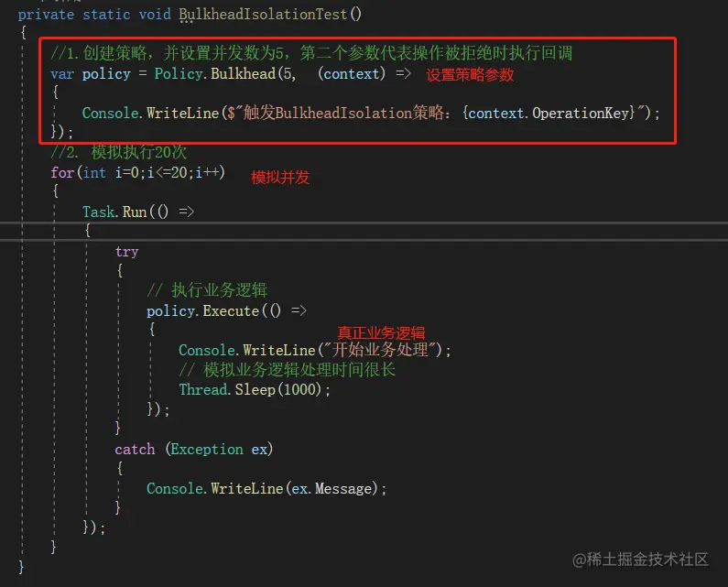Click the BulkheadIsolationTest method name

[x=263, y=15]
